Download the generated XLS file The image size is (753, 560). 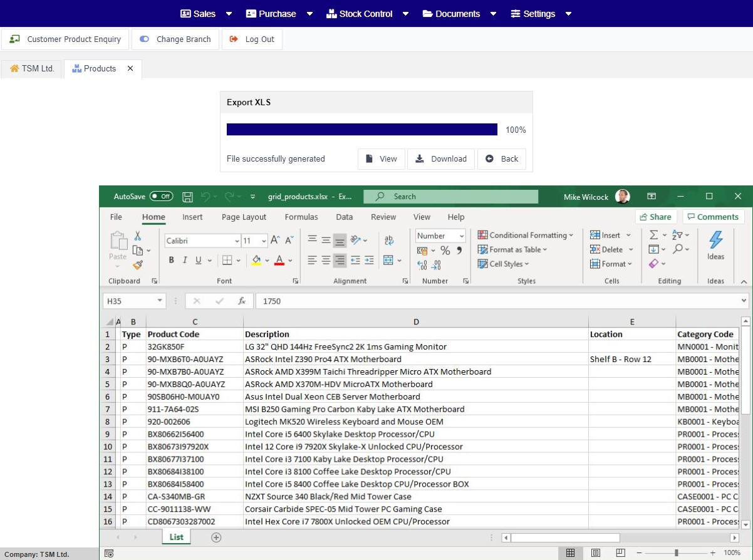click(441, 159)
